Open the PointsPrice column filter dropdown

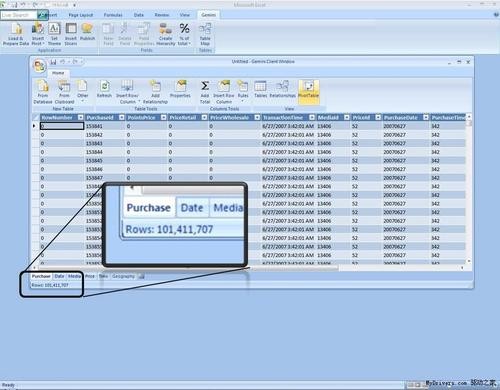[x=163, y=117]
